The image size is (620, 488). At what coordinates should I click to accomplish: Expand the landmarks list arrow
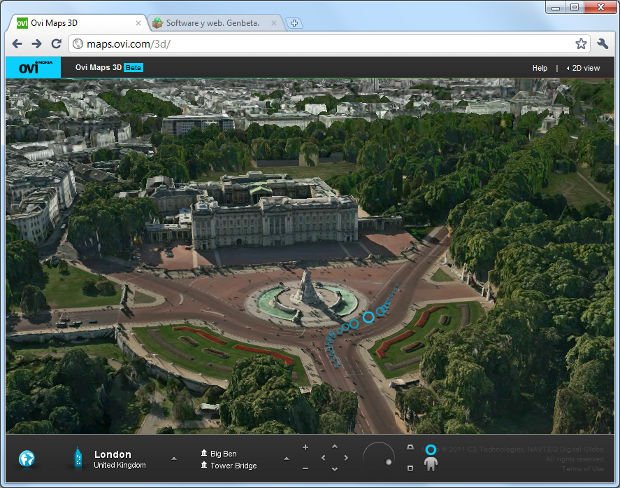click(286, 458)
